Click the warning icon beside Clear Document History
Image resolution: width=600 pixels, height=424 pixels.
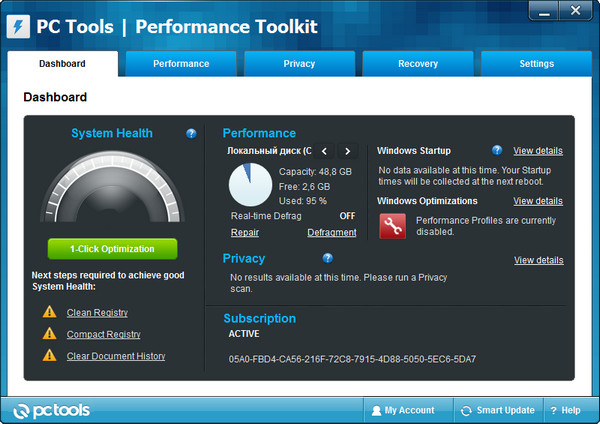tap(49, 355)
